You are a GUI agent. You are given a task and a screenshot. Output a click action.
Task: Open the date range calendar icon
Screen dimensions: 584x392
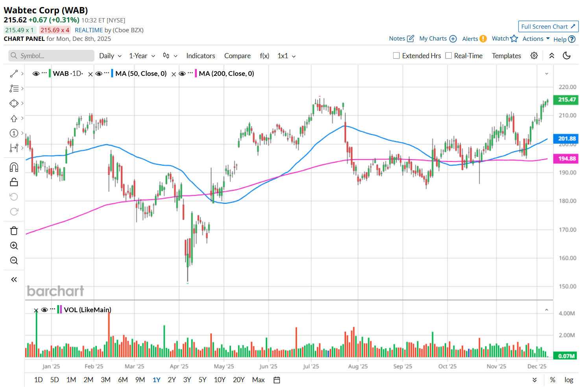click(x=277, y=380)
